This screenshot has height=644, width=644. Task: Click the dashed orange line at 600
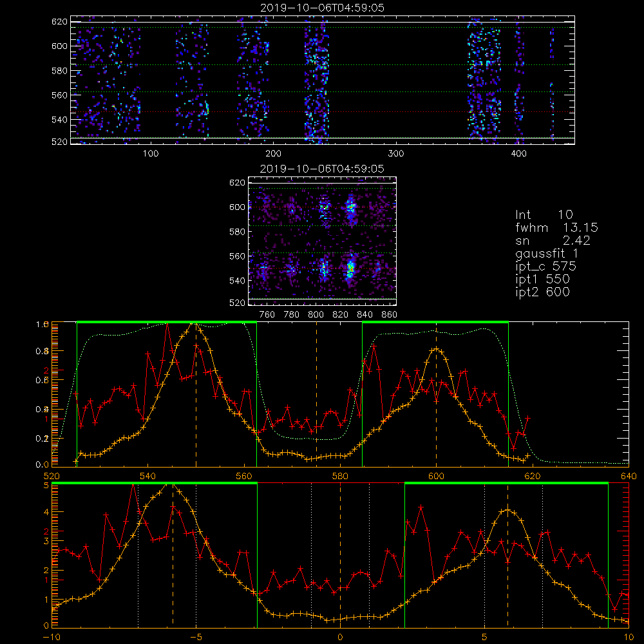tap(436, 394)
